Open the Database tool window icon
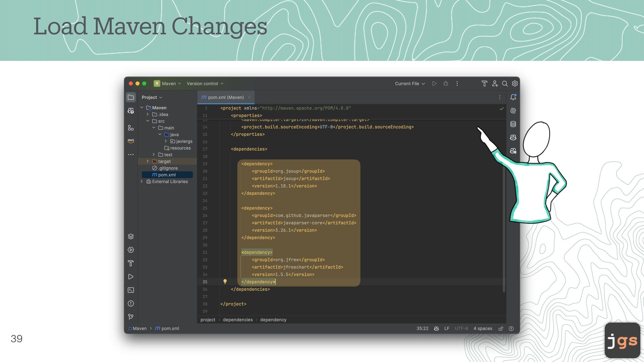Viewport: 644px width, 362px height. 513,124
